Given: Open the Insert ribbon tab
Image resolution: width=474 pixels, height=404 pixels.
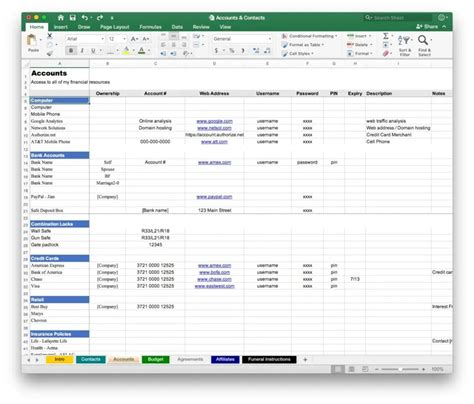Looking at the screenshot, I should coord(61,27).
